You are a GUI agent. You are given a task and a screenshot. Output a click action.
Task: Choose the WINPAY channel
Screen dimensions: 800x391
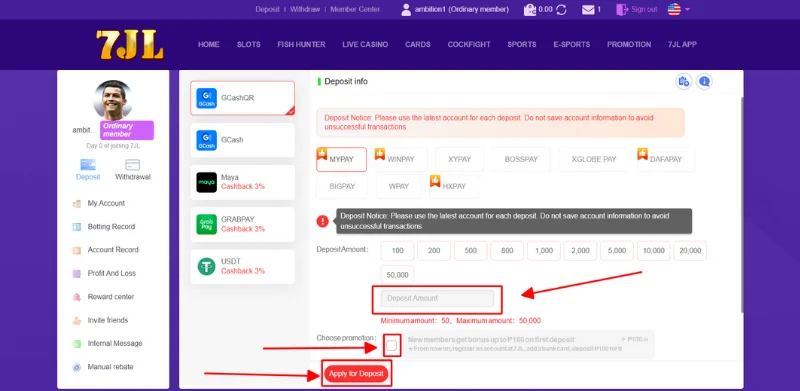click(x=401, y=159)
